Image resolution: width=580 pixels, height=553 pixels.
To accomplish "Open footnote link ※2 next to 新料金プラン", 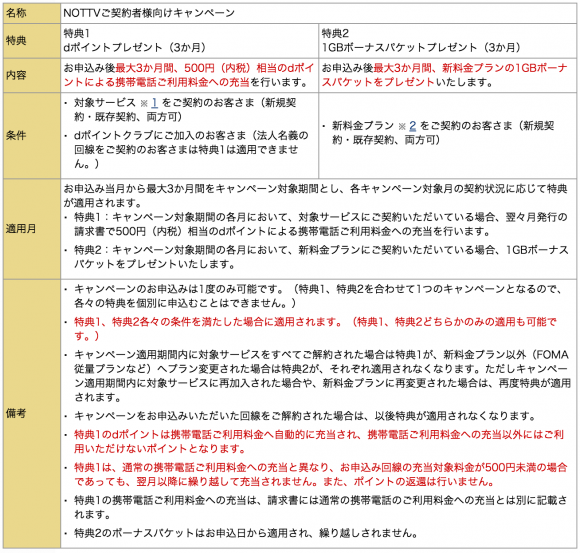I will point(412,126).
